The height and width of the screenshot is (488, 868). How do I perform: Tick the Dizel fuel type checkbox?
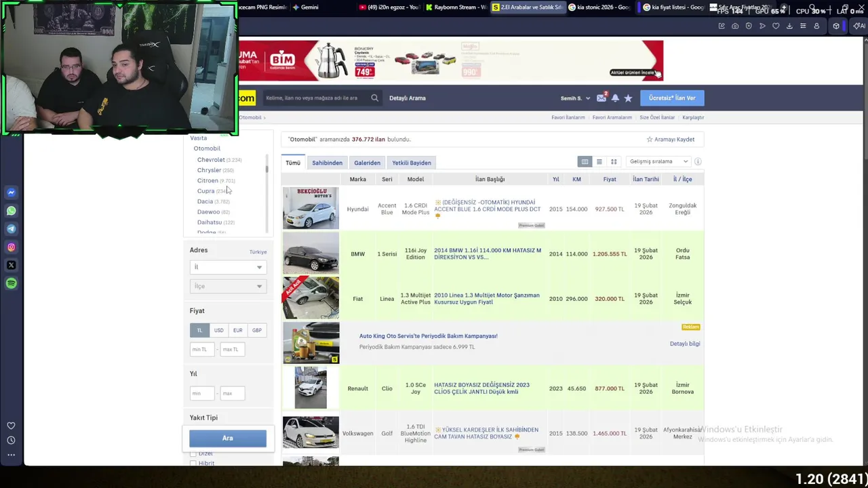(x=193, y=453)
